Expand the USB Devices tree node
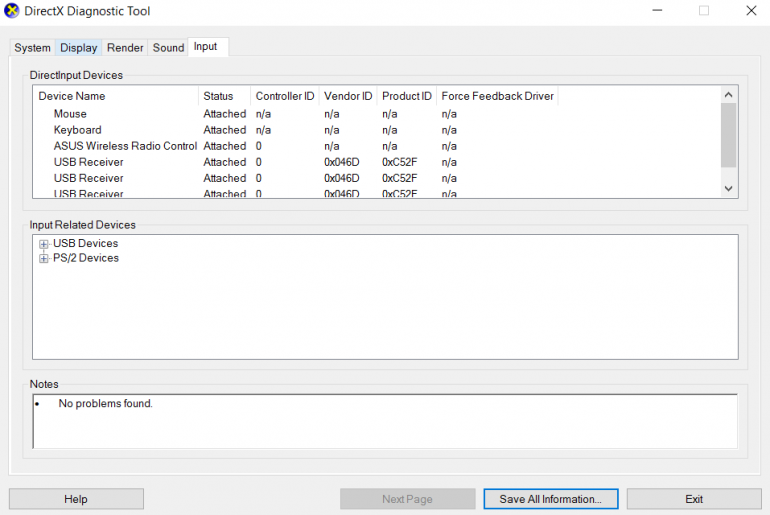Image resolution: width=770 pixels, height=515 pixels. pyautogui.click(x=44, y=244)
